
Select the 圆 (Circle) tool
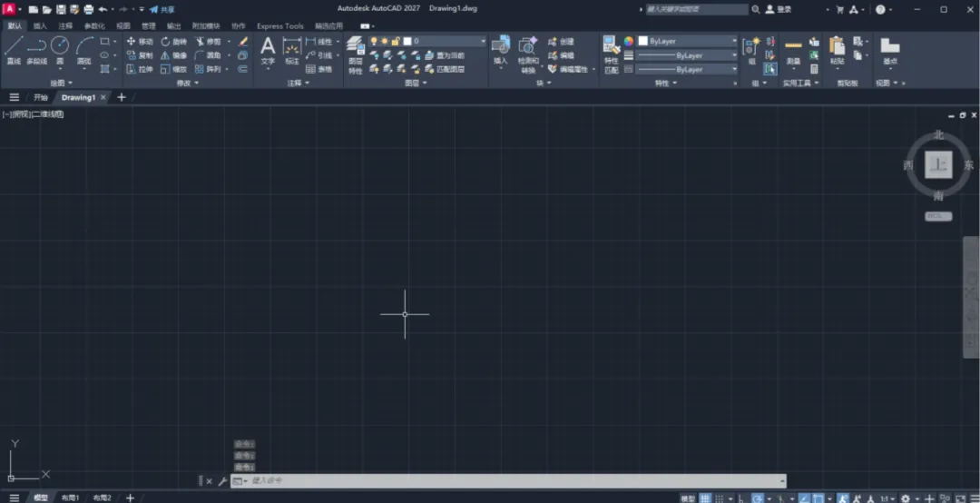[x=60, y=49]
